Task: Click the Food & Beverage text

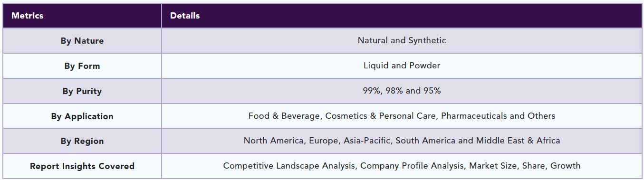Action: [285, 116]
